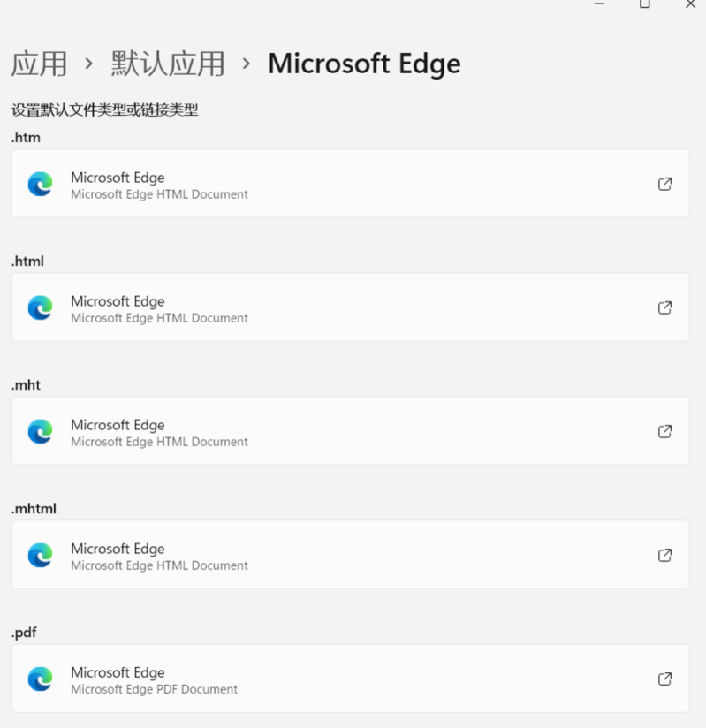Viewport: 706px width, 728px height.
Task: Click the Edge logo in the .htm row
Action: [x=40, y=184]
